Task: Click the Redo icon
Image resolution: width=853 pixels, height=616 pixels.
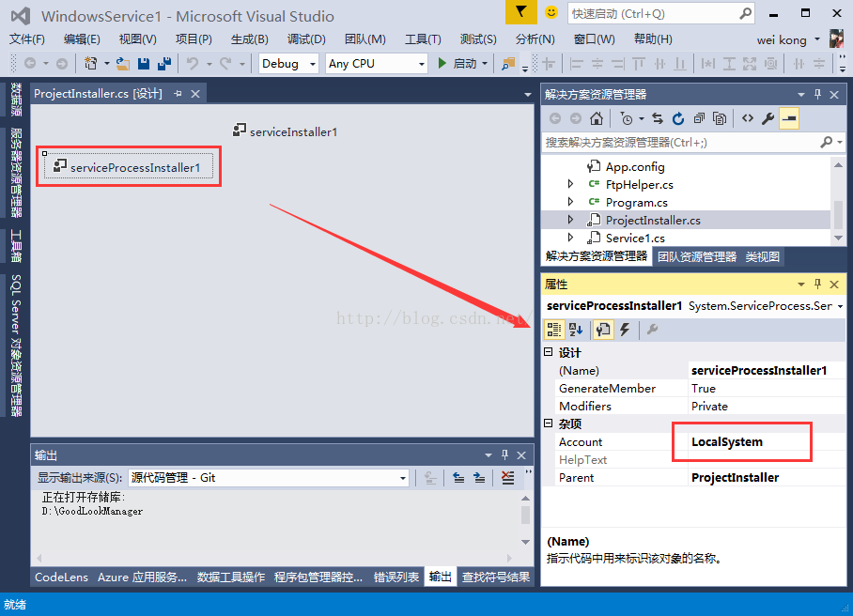Action: 225,64
